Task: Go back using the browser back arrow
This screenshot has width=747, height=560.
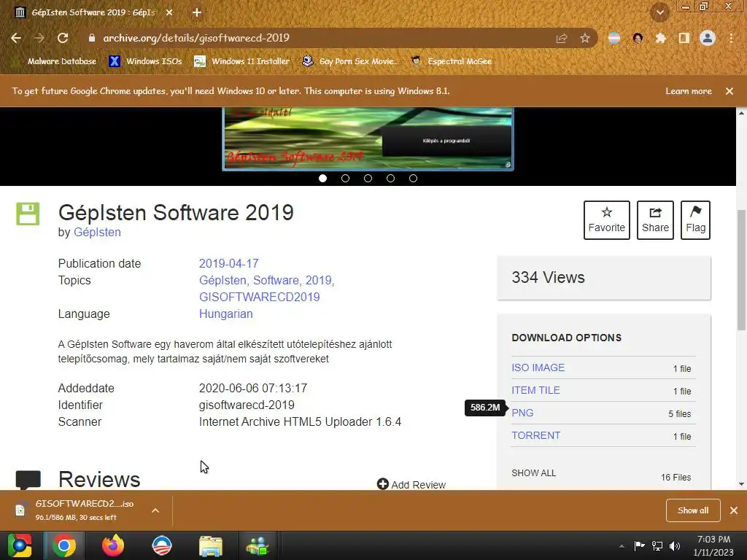Action: (x=16, y=38)
